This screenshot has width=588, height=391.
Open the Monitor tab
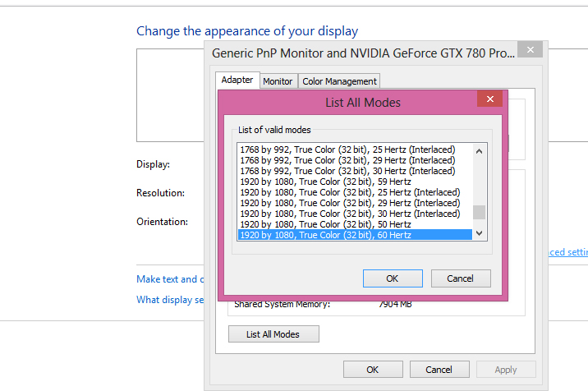click(x=278, y=81)
